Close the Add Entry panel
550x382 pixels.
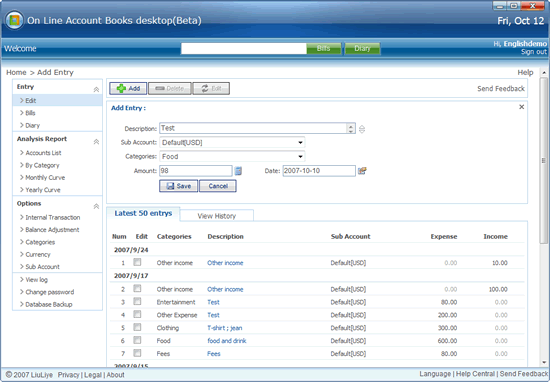point(522,107)
